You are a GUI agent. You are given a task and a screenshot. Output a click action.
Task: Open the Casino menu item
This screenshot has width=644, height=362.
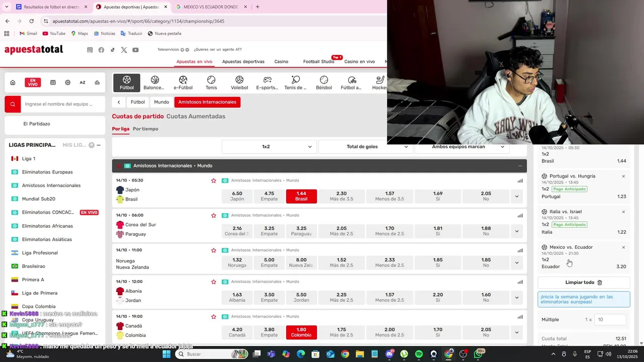pos(281,61)
